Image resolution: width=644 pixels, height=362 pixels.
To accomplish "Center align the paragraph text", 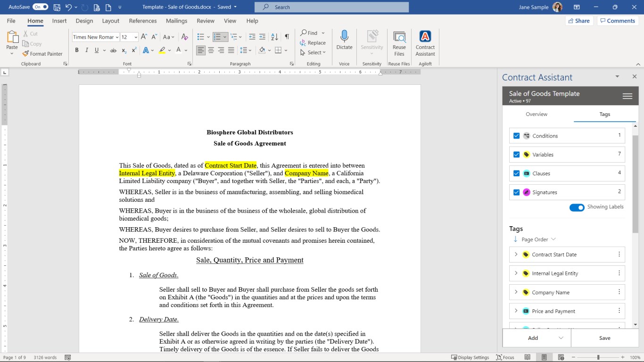I will click(x=211, y=50).
